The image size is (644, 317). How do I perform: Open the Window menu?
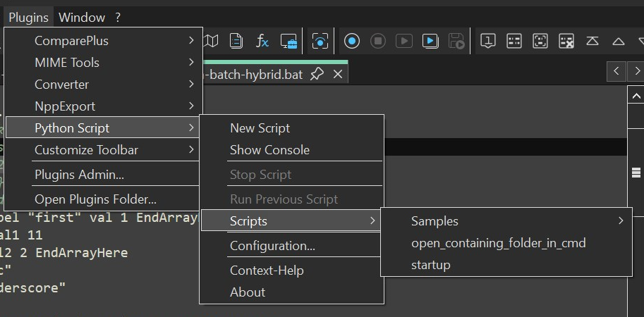82,17
